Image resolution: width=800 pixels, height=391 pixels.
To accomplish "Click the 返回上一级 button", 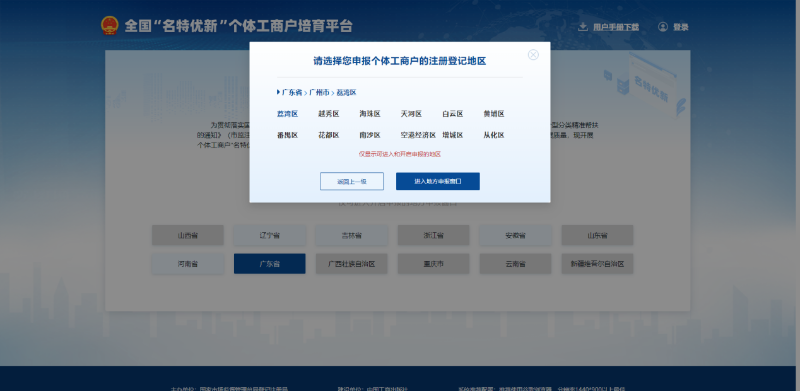I will click(x=352, y=181).
